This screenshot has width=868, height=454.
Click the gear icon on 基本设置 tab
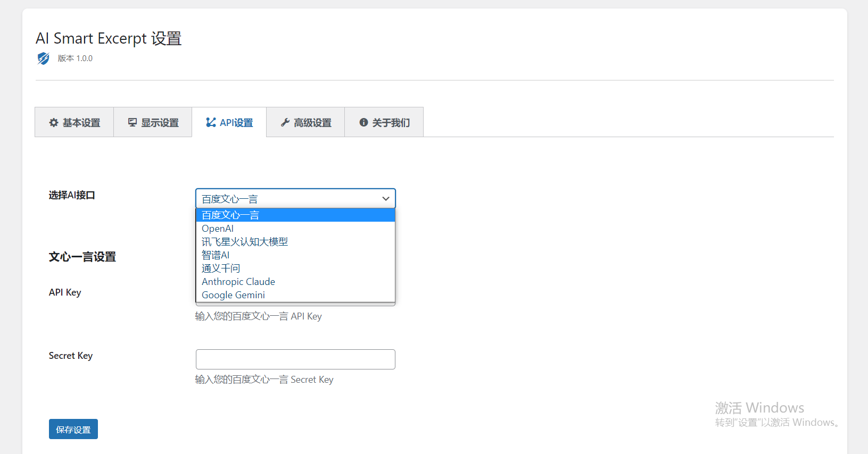[x=54, y=123]
